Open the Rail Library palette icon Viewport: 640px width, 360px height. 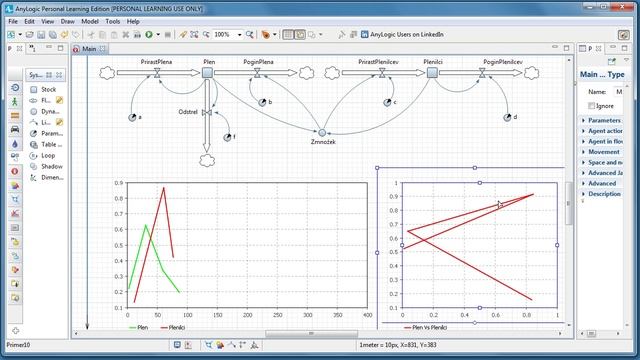point(15,116)
